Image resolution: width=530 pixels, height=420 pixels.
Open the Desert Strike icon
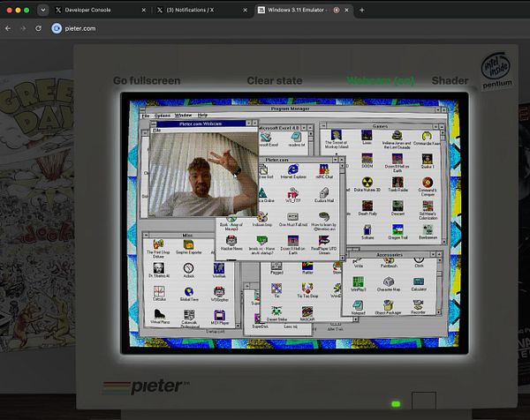coord(276,313)
